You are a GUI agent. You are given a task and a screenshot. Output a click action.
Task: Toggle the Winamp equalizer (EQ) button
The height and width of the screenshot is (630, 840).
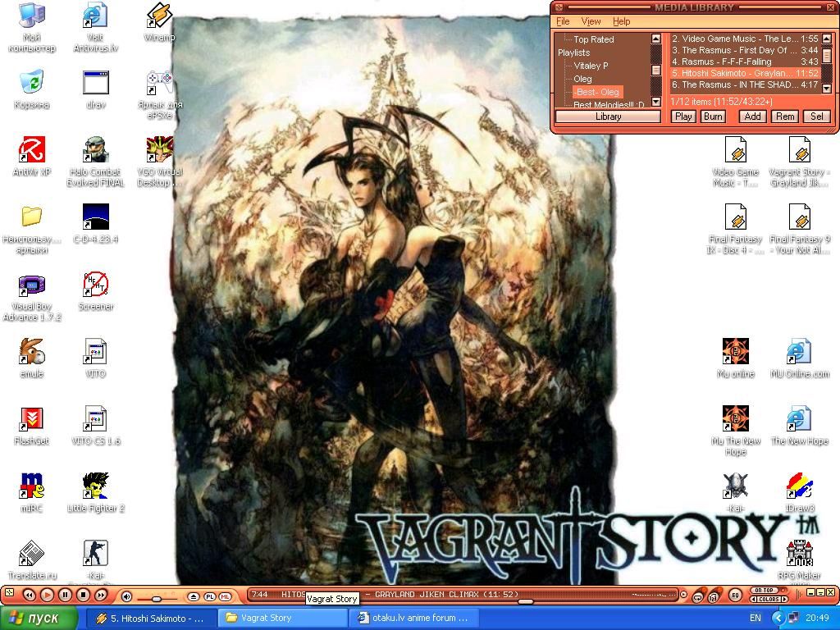735,596
